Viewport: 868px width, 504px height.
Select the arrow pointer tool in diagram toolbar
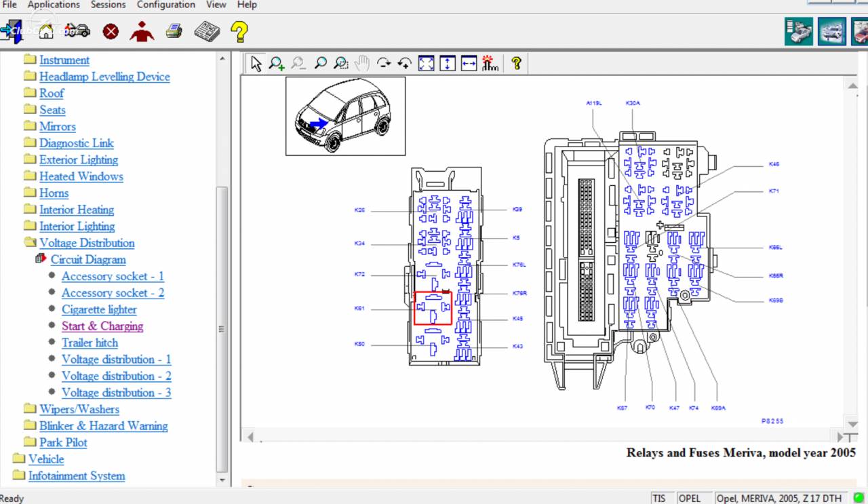[x=256, y=63]
